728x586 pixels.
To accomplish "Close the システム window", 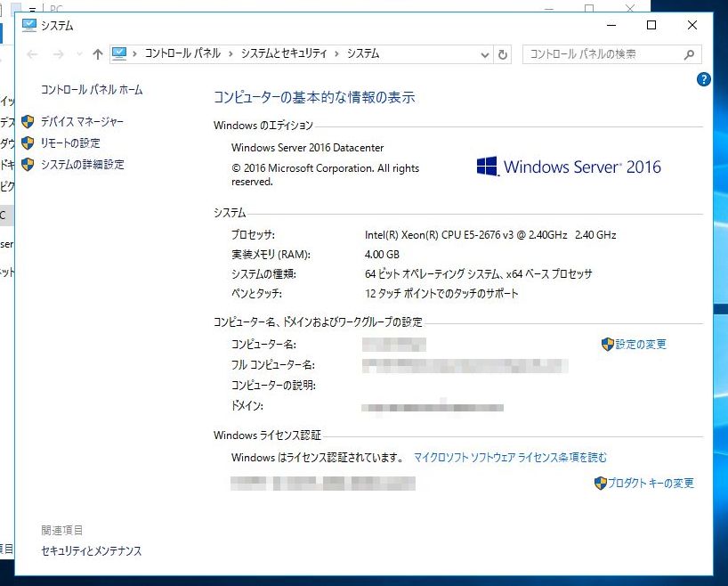I will click(692, 25).
